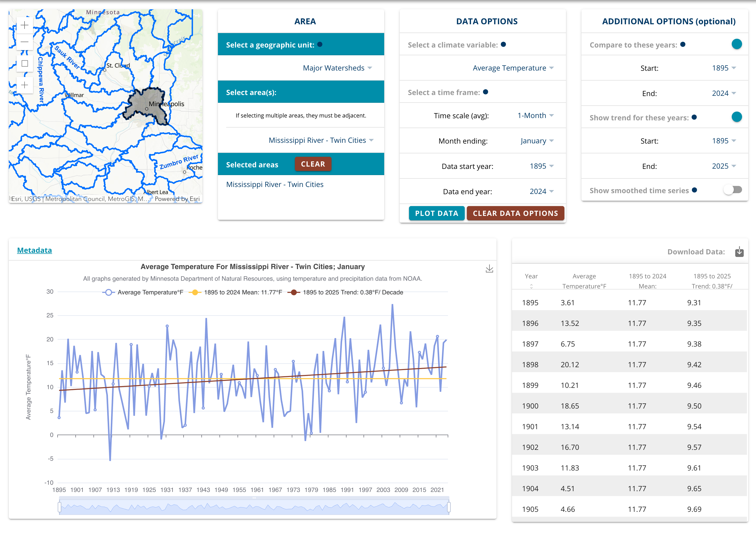Image resolution: width=756 pixels, height=533 pixels.
Task: Disable the Compare to these years toggle
Action: tap(737, 44)
